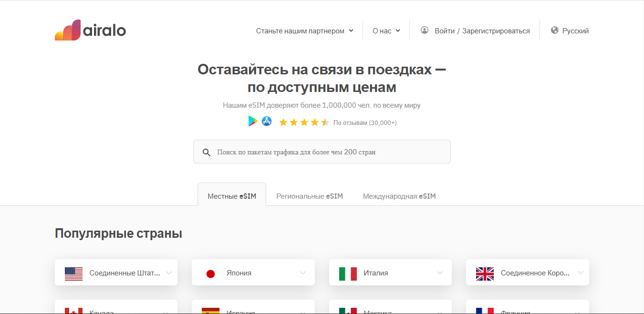644x314 pixels.
Task: Select the Местные eSIM tab
Action: (x=232, y=196)
